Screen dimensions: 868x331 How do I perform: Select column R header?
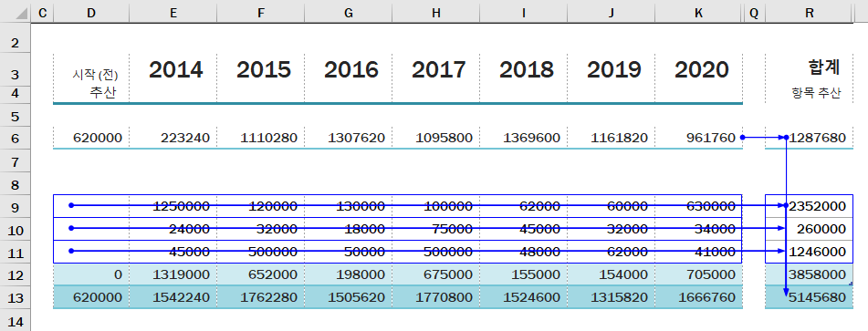click(810, 14)
